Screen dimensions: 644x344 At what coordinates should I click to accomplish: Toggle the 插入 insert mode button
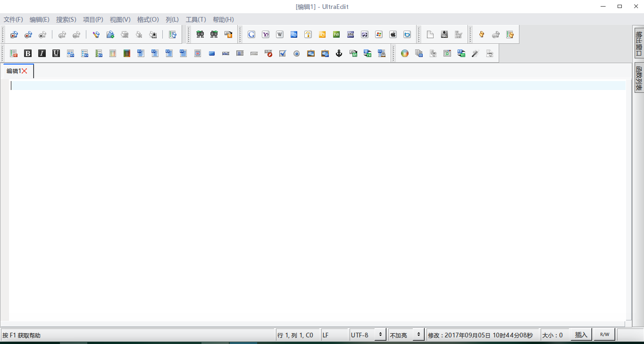point(581,335)
